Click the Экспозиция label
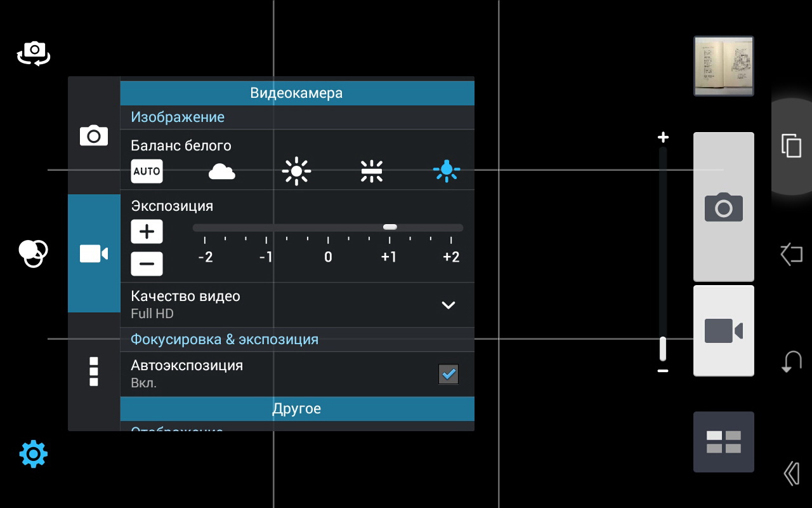The width and height of the screenshot is (812, 508). [172, 206]
